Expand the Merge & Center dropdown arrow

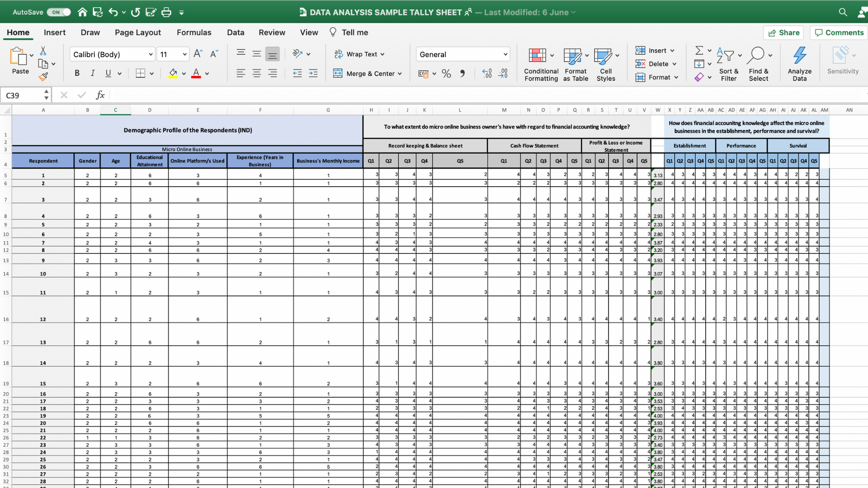point(400,74)
